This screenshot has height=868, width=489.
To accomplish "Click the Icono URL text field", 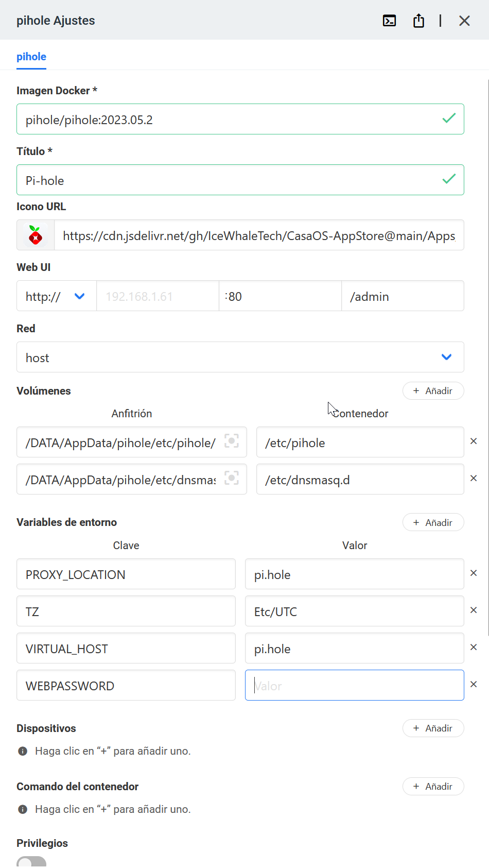I will point(259,235).
